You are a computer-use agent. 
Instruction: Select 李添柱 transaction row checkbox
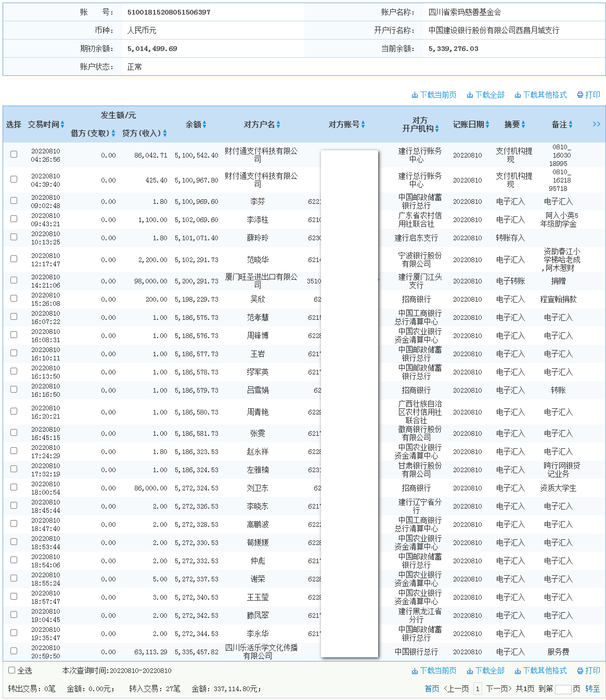pyautogui.click(x=14, y=218)
